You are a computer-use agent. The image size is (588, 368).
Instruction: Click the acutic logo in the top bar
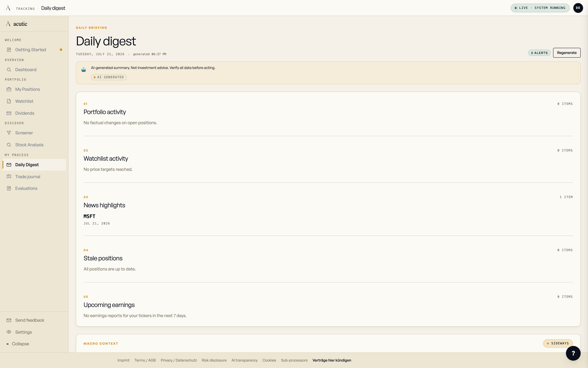pos(8,8)
